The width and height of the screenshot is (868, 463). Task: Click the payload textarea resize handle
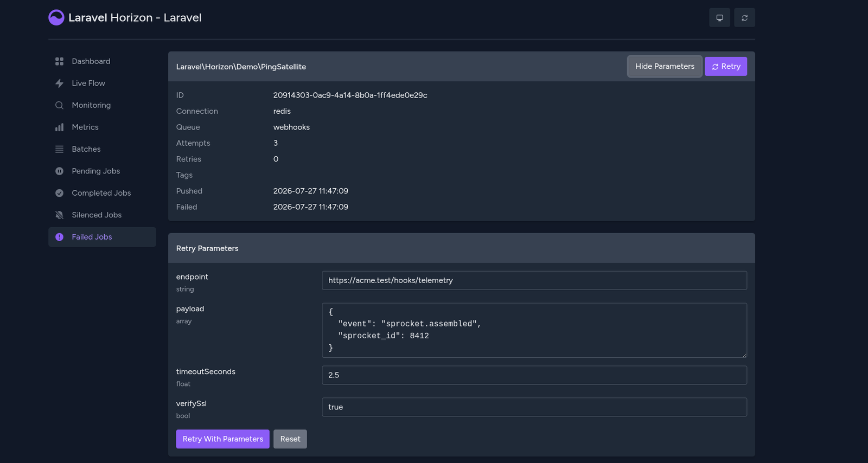(744, 355)
